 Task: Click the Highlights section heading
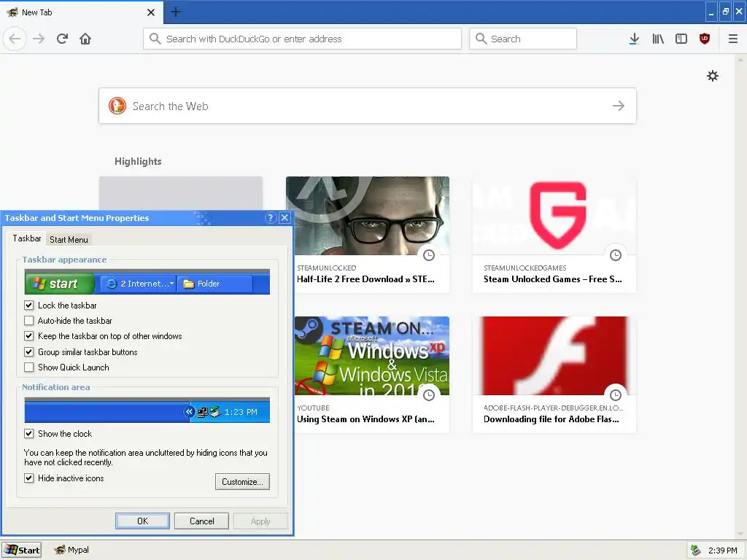138,161
